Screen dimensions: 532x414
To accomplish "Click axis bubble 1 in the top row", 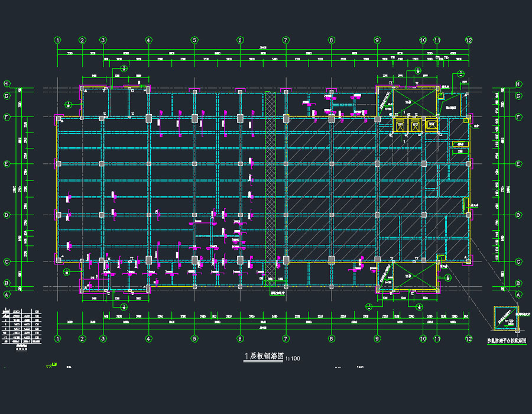I will pos(58,40).
